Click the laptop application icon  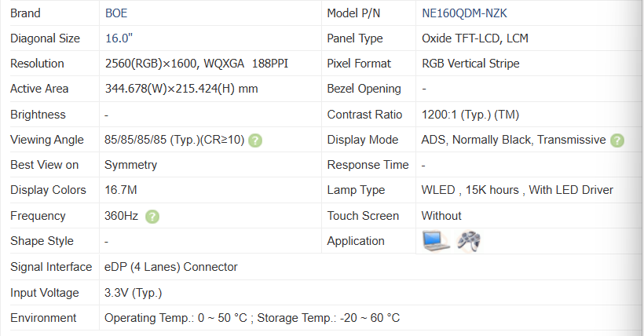pyautogui.click(x=436, y=241)
